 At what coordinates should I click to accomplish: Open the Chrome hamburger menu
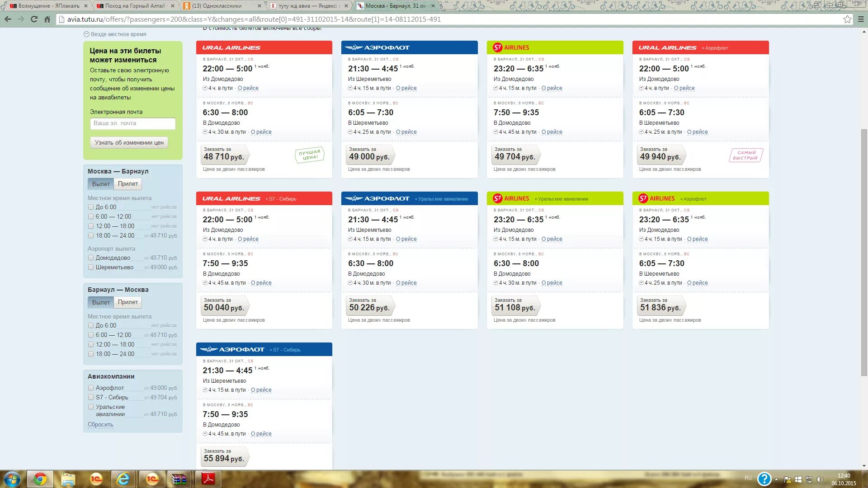(x=861, y=19)
